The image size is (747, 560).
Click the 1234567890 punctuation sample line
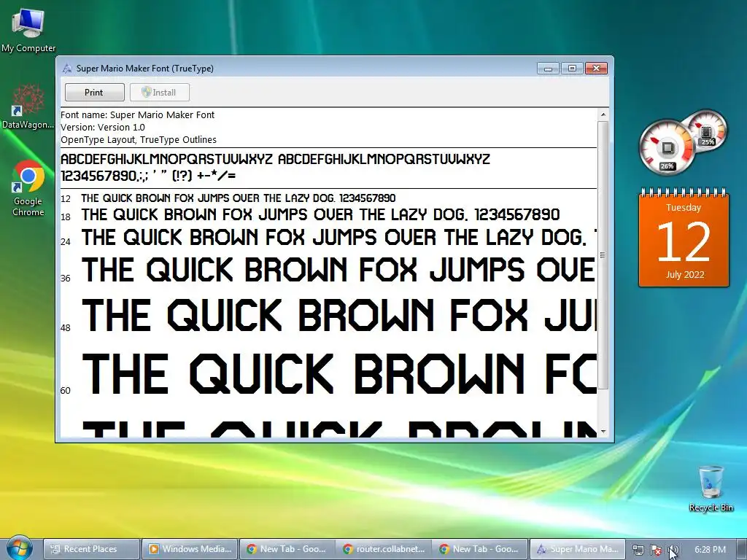(x=148, y=176)
